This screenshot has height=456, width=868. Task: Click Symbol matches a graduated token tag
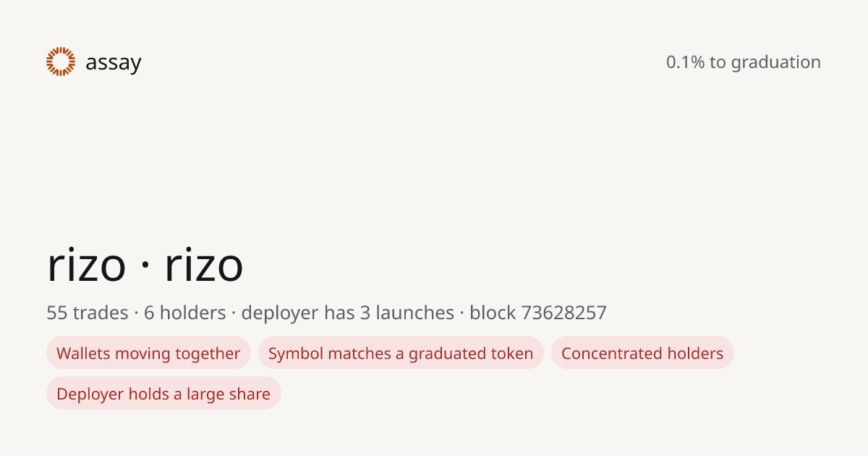pos(401,353)
